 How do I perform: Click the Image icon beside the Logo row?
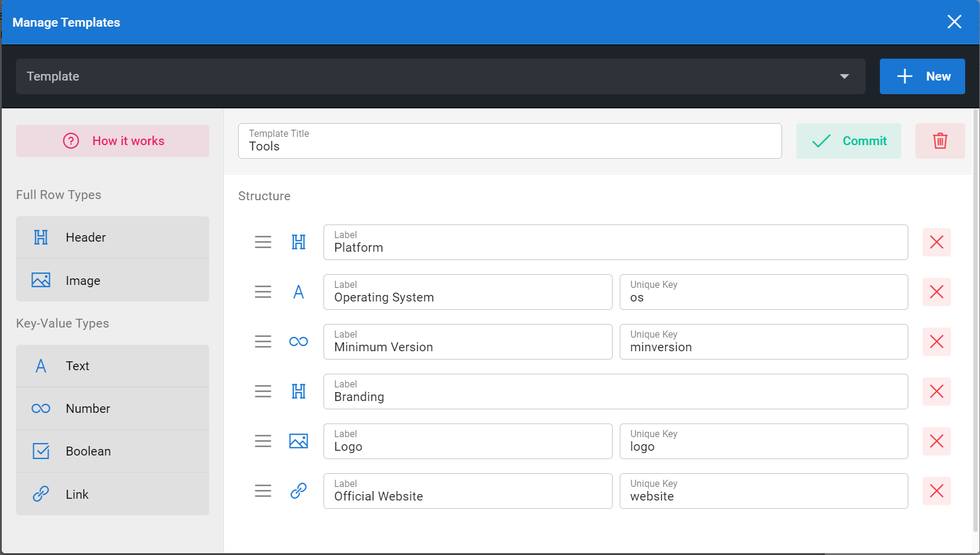(x=298, y=441)
